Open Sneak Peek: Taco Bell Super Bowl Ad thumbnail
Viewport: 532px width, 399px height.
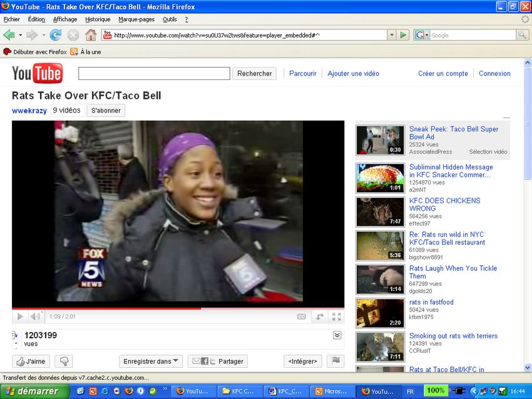point(381,140)
